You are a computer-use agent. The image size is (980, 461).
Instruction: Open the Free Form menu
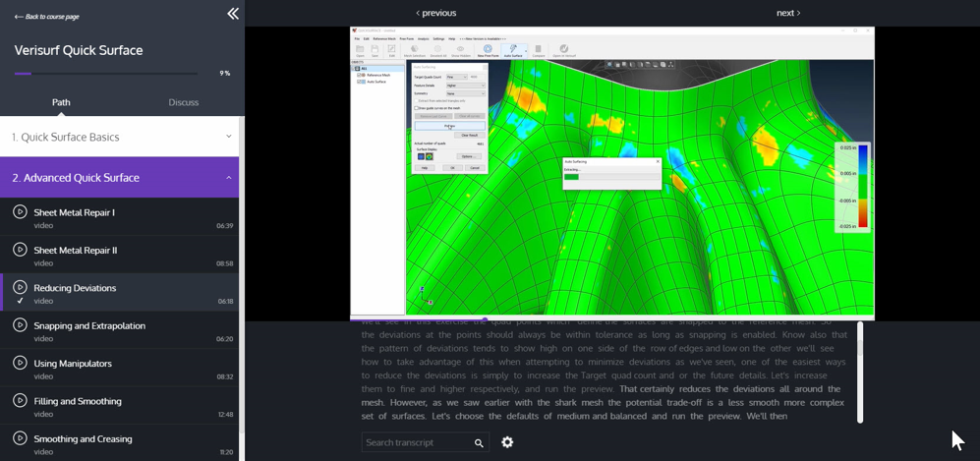point(407,38)
